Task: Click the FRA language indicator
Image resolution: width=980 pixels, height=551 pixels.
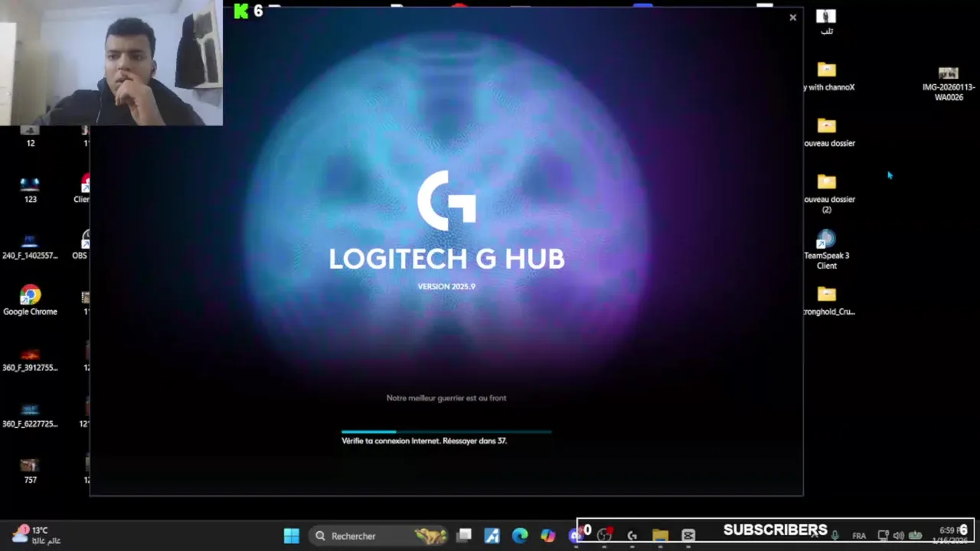Action: [x=859, y=536]
